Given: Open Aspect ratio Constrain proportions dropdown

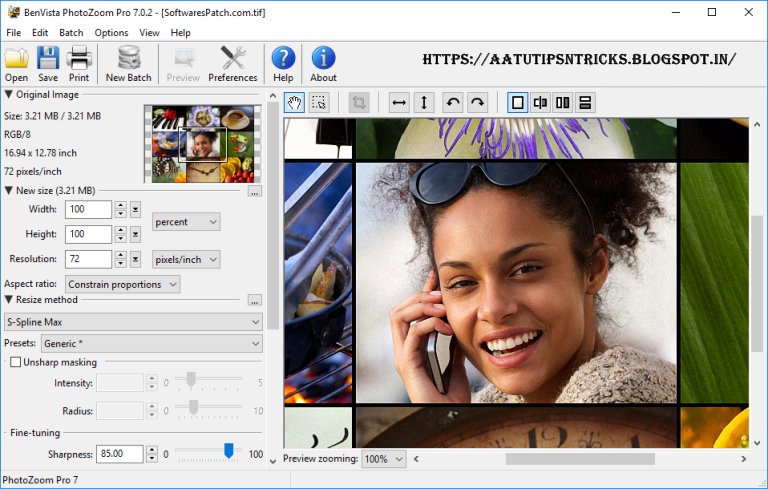Looking at the screenshot, I should click(122, 284).
